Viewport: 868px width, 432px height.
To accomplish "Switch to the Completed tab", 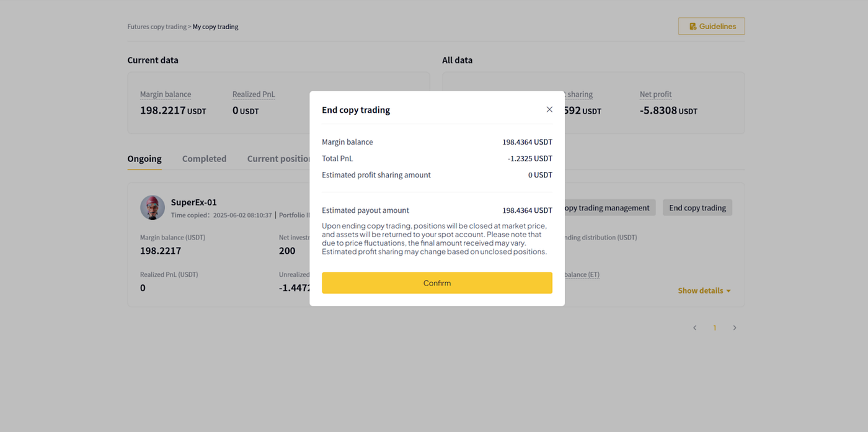I will [x=204, y=159].
